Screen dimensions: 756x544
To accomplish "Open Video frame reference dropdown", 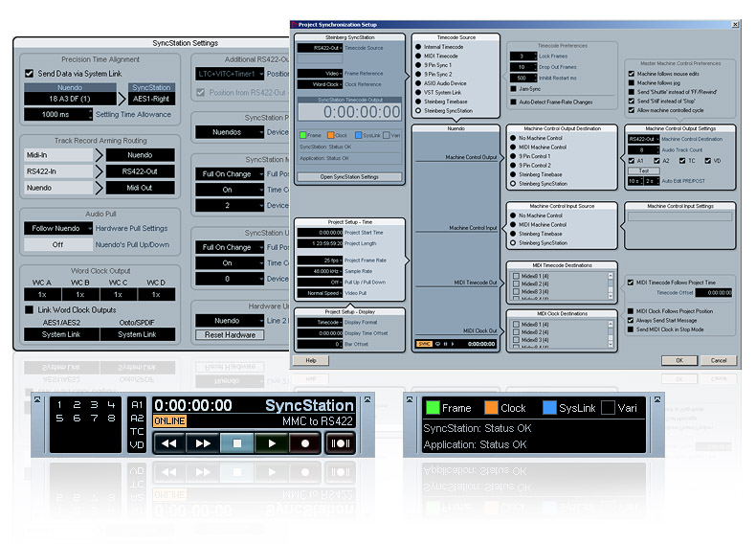I will point(321,74).
